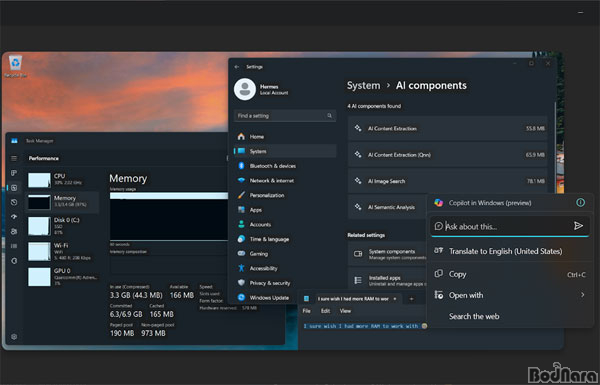The height and width of the screenshot is (385, 600).
Task: Open Task Manager Startup apps icon
Action: [14, 217]
